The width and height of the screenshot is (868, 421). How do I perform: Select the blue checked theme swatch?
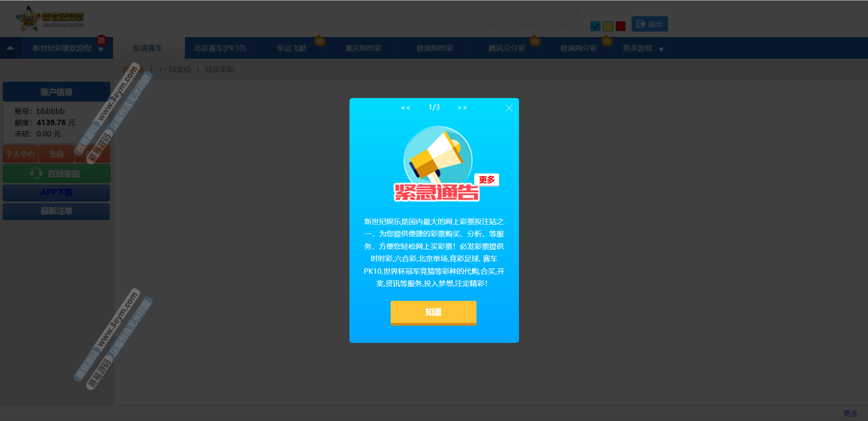point(595,26)
